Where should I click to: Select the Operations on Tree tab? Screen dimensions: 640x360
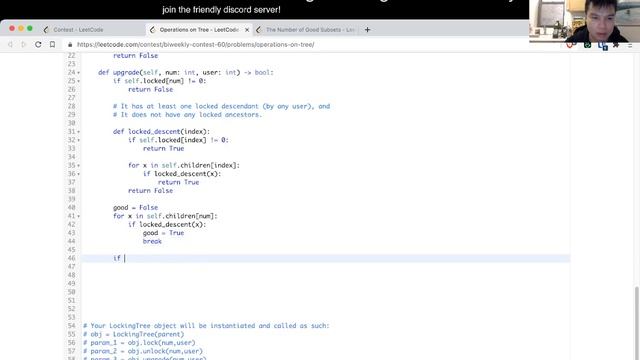[x=199, y=30]
